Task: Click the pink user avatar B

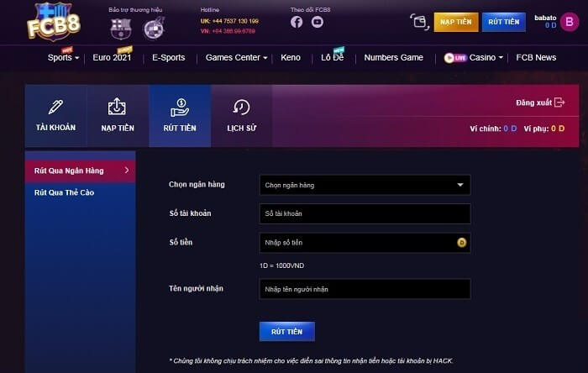Action: tap(570, 22)
